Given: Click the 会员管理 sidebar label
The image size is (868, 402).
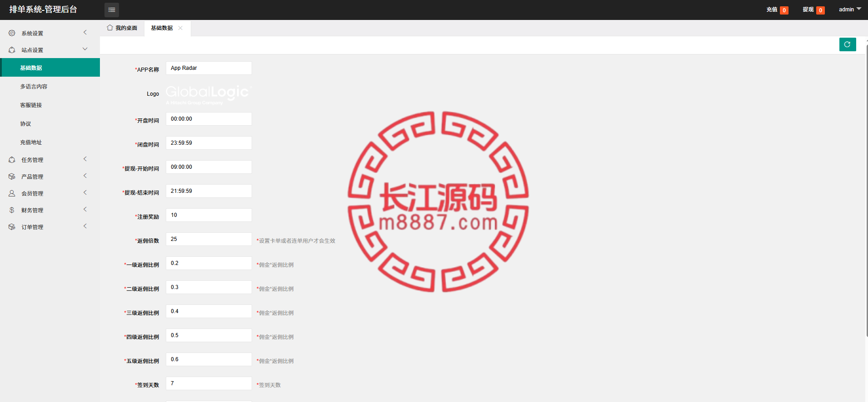Looking at the screenshot, I should [32, 194].
